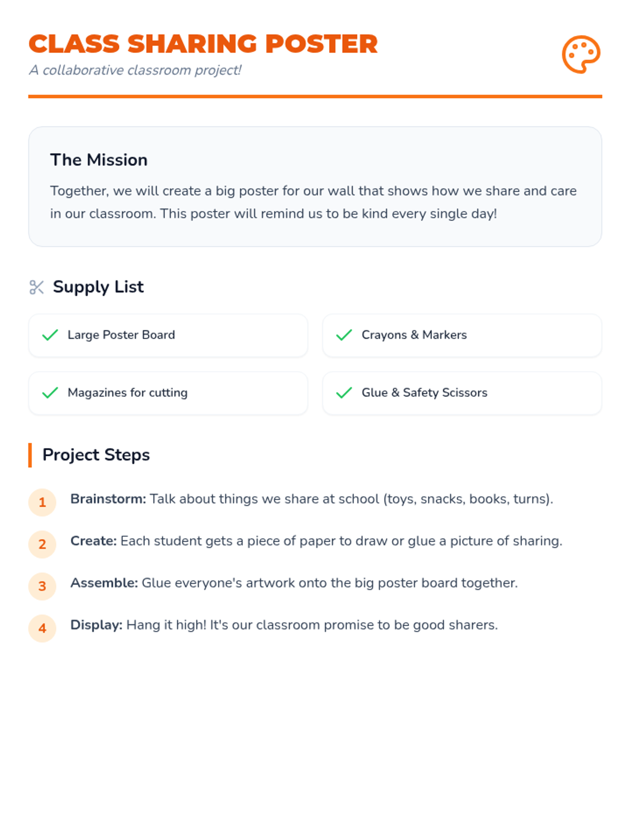
Task: Click the mission paragraph text
Action: [x=313, y=202]
